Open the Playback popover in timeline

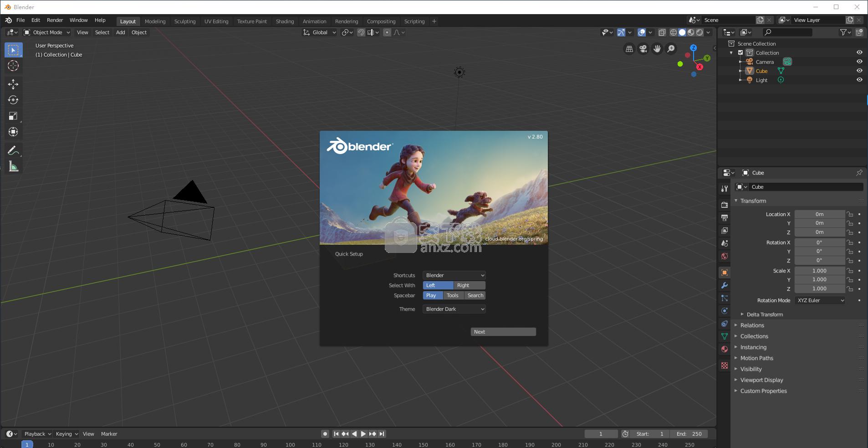coord(37,434)
